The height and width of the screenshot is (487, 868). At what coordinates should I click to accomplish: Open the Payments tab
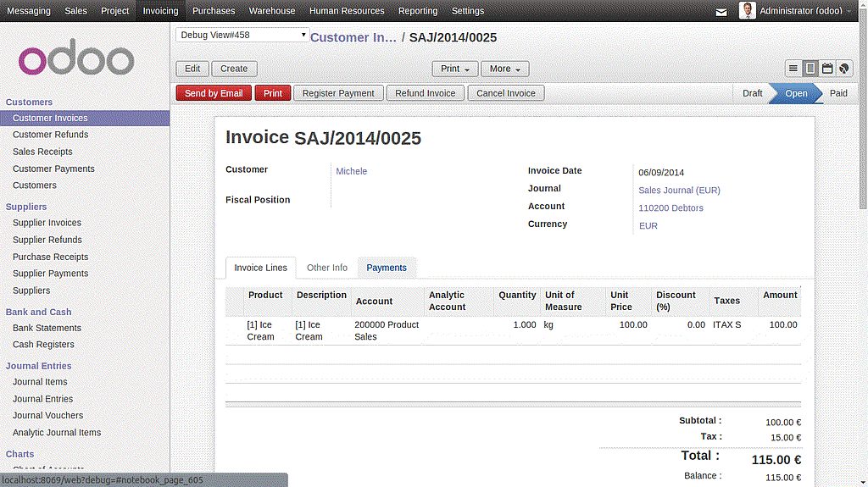click(x=387, y=268)
